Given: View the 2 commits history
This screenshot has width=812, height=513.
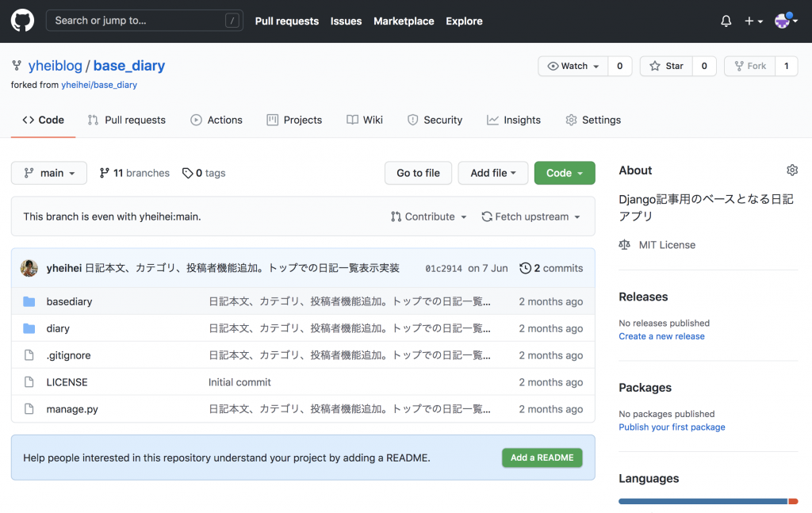Looking at the screenshot, I should (552, 268).
